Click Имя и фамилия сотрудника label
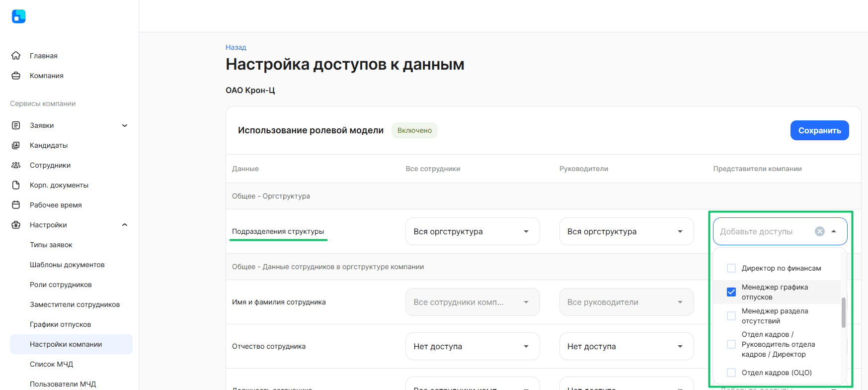Screen dimensions: 868x390 pyautogui.click(x=279, y=302)
